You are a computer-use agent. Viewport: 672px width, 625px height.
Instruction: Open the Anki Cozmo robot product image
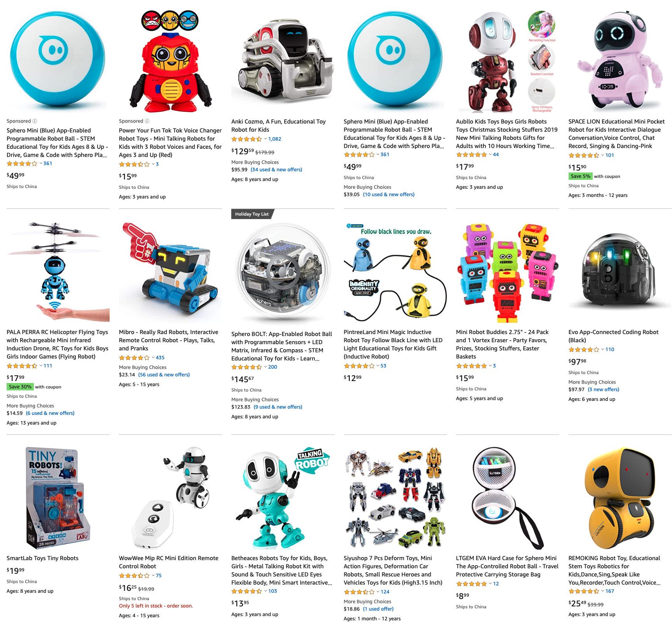coord(283,61)
